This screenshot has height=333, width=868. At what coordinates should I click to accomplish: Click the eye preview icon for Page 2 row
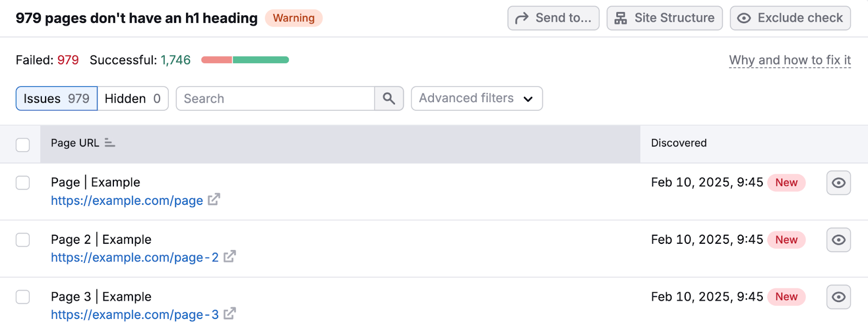[838, 240]
